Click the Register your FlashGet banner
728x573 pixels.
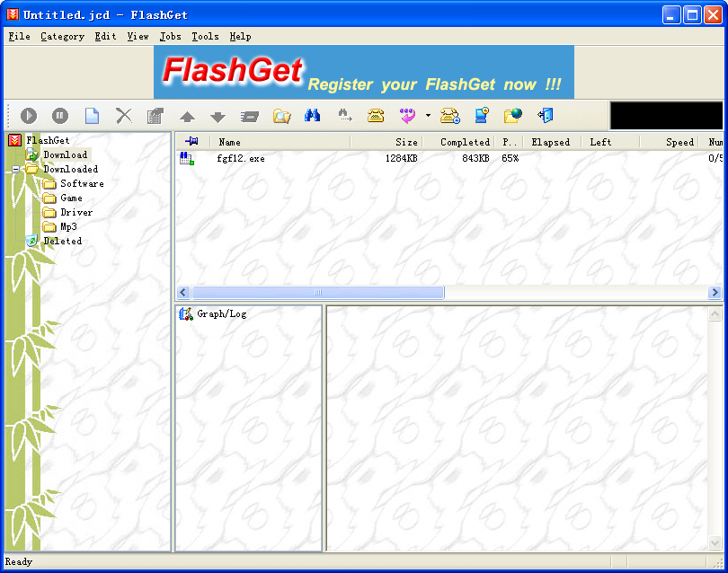[364, 72]
